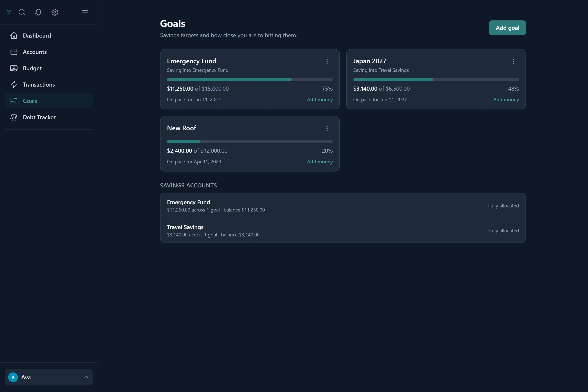Click 'On pace for Jan 11, 2027'
Image resolution: width=588 pixels, height=392 pixels.
(194, 99)
